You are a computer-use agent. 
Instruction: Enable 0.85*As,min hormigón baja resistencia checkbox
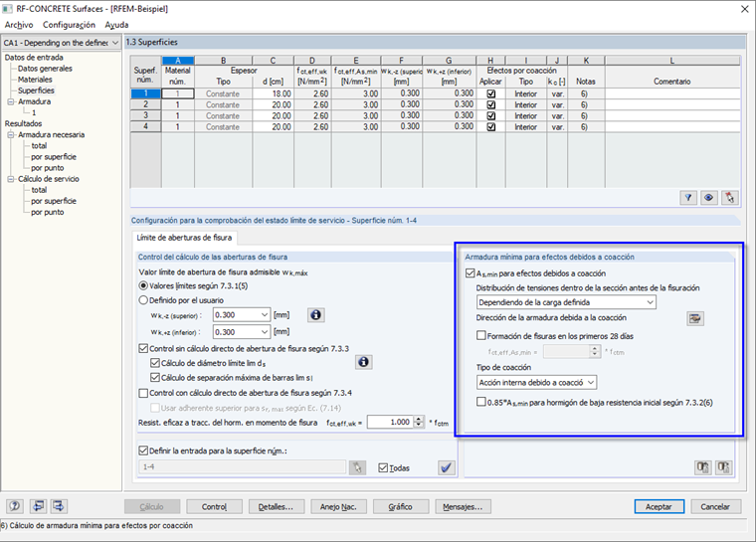click(481, 402)
